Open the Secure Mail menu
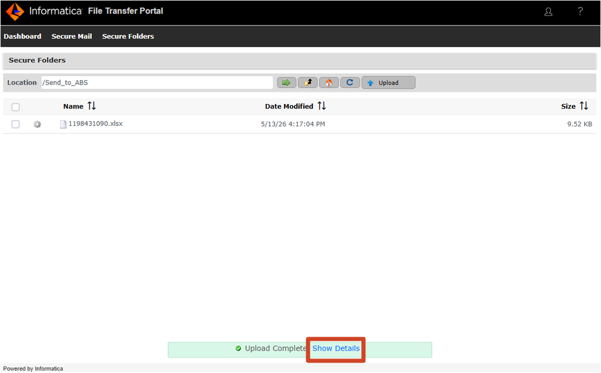Screen dimensions: 601x373 click(x=72, y=36)
